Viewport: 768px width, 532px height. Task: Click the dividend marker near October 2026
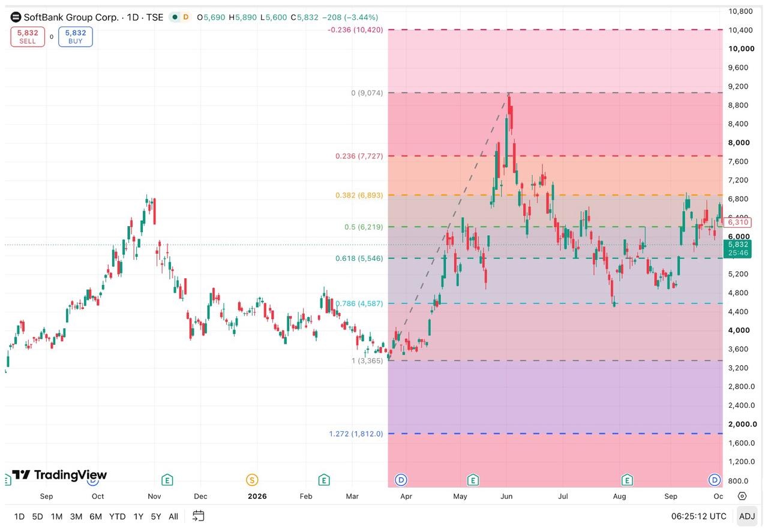tap(715, 479)
